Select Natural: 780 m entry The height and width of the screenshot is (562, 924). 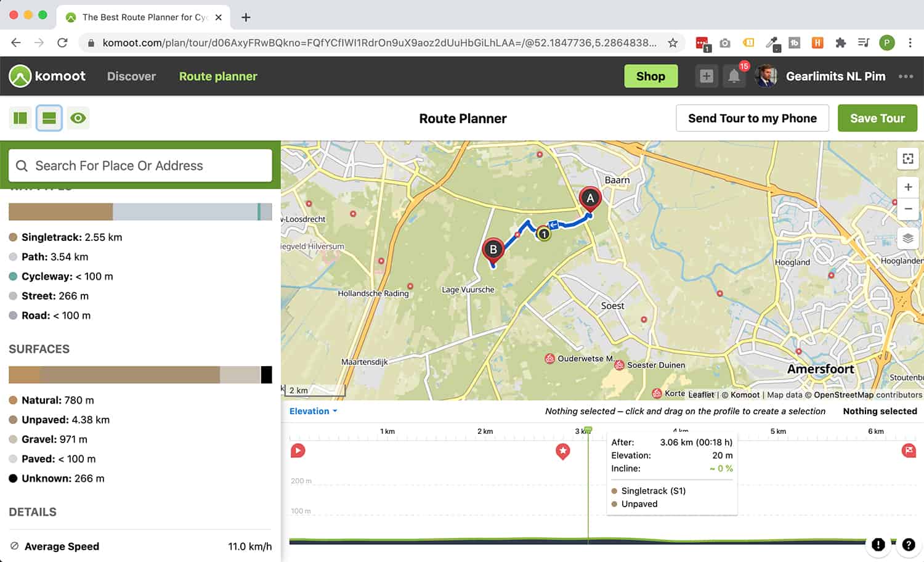click(x=52, y=401)
